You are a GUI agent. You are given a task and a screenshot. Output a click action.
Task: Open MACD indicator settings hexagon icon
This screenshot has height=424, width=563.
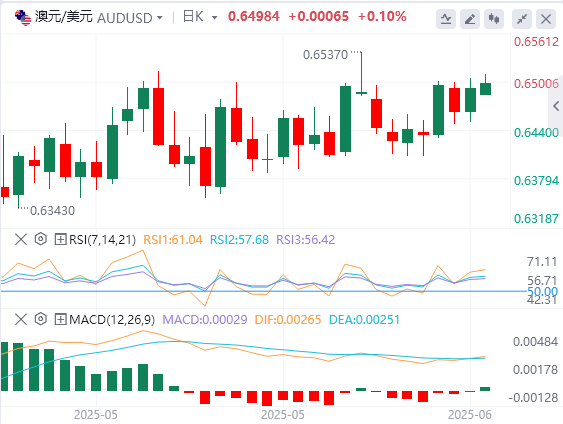(x=41, y=319)
